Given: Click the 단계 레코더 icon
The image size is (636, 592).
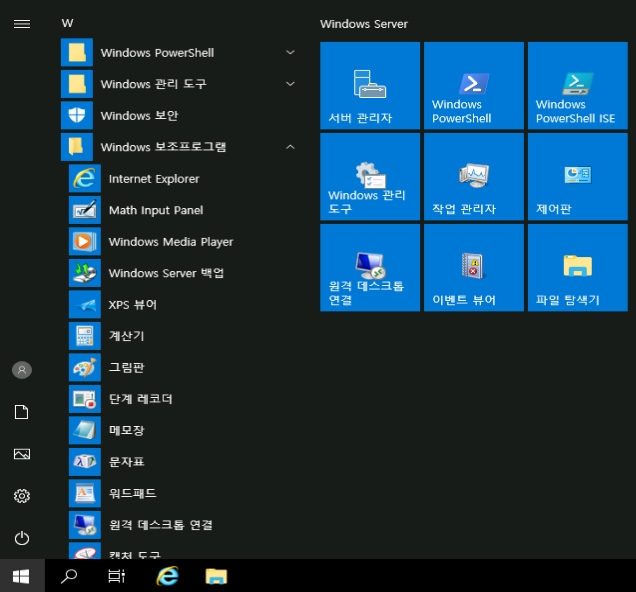Looking at the screenshot, I should [85, 399].
